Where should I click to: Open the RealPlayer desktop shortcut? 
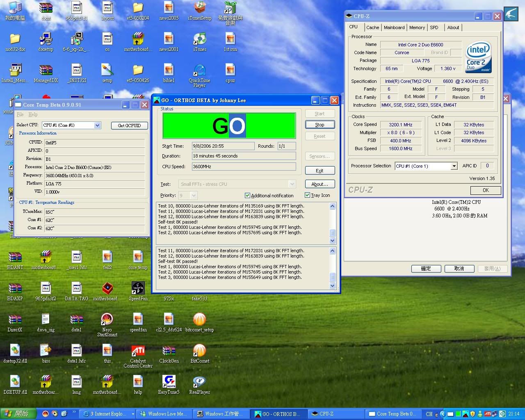coord(200,385)
